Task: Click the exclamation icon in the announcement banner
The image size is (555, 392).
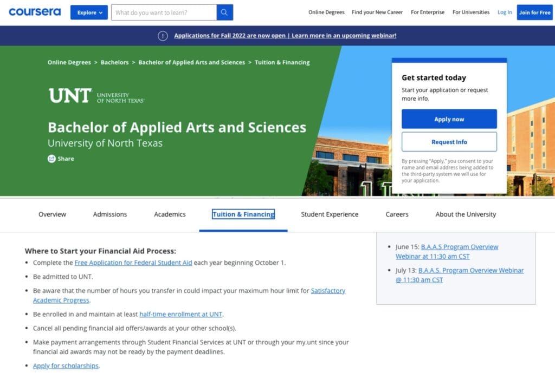Action: (x=162, y=35)
